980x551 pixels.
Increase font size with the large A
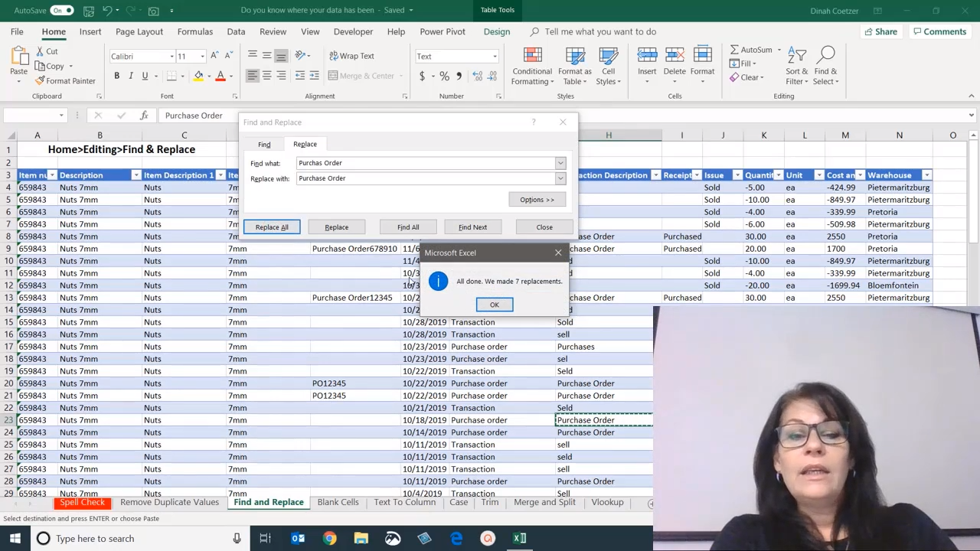(x=214, y=56)
